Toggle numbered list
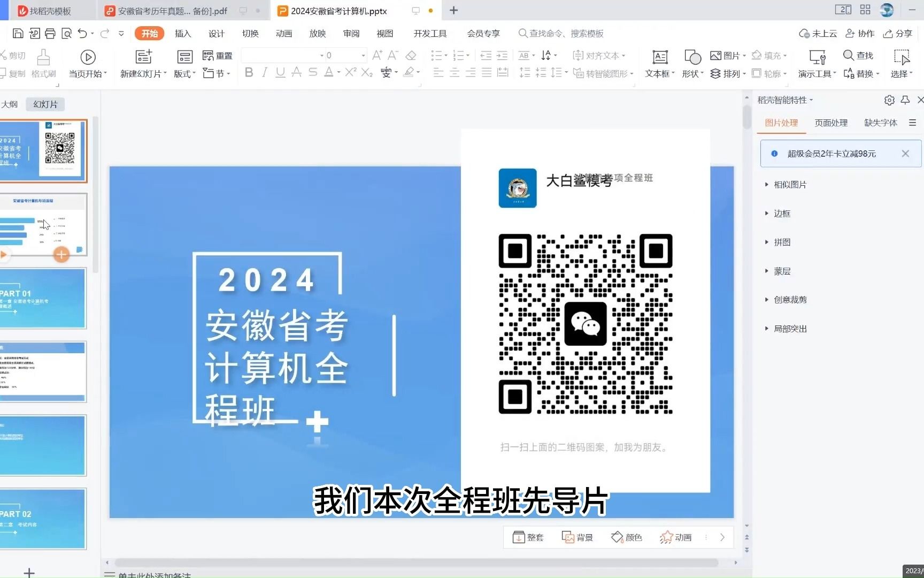Image resolution: width=924 pixels, height=578 pixels. tap(459, 55)
